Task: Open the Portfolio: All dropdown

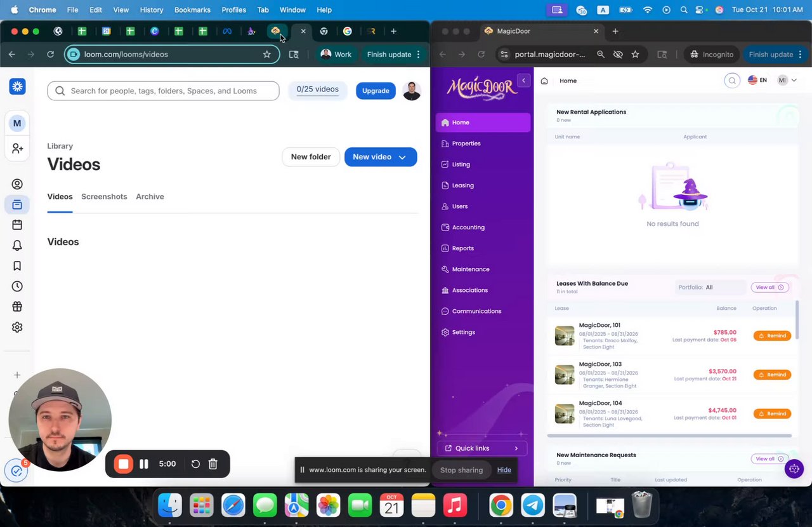Action: (x=710, y=287)
